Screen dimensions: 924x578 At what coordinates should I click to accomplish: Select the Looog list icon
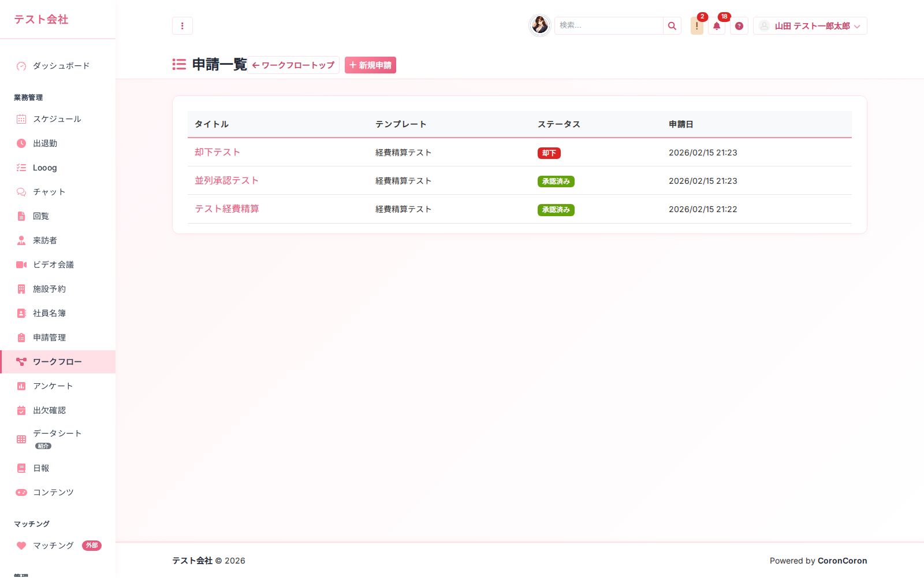pyautogui.click(x=21, y=168)
